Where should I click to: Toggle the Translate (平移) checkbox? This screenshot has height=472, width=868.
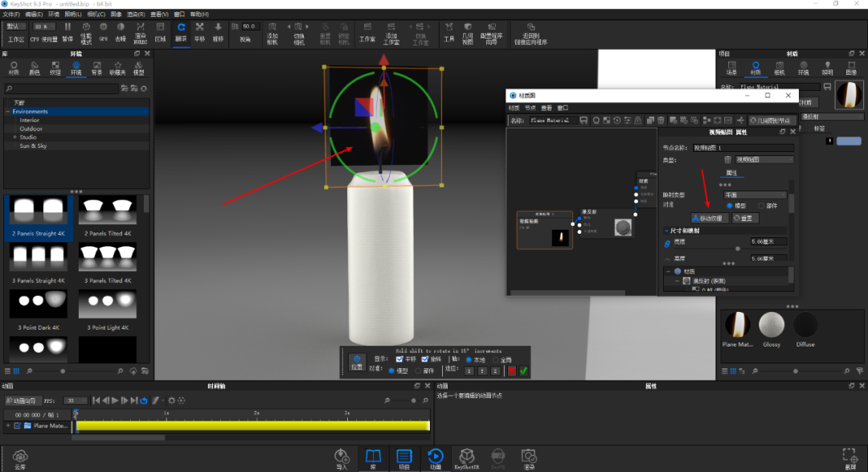click(399, 359)
